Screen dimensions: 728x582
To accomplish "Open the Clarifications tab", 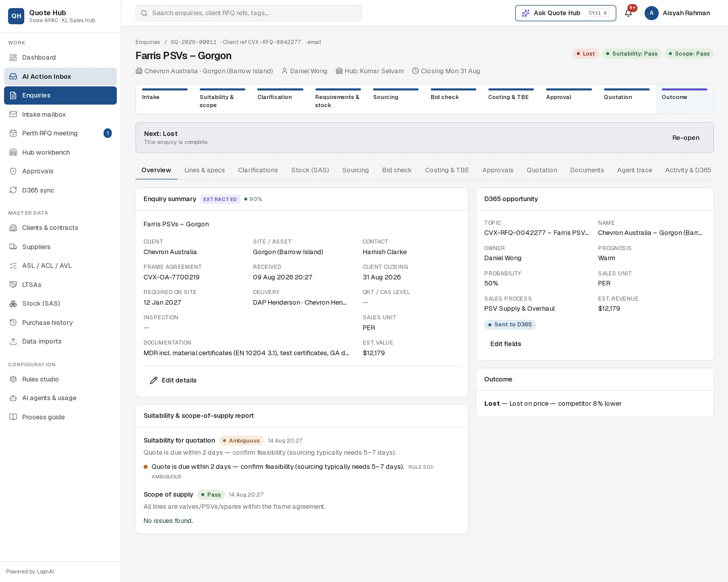I will click(258, 170).
